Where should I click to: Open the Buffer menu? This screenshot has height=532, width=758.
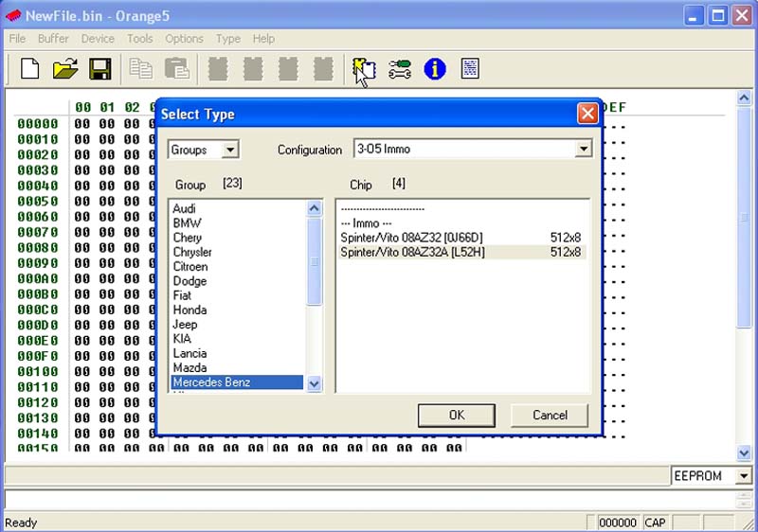pos(53,39)
